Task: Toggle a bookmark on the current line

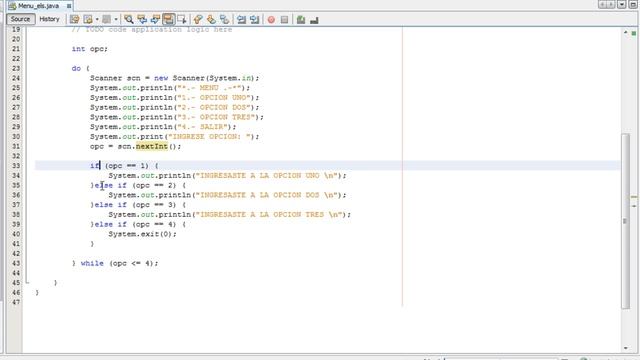Action: click(x=224, y=19)
